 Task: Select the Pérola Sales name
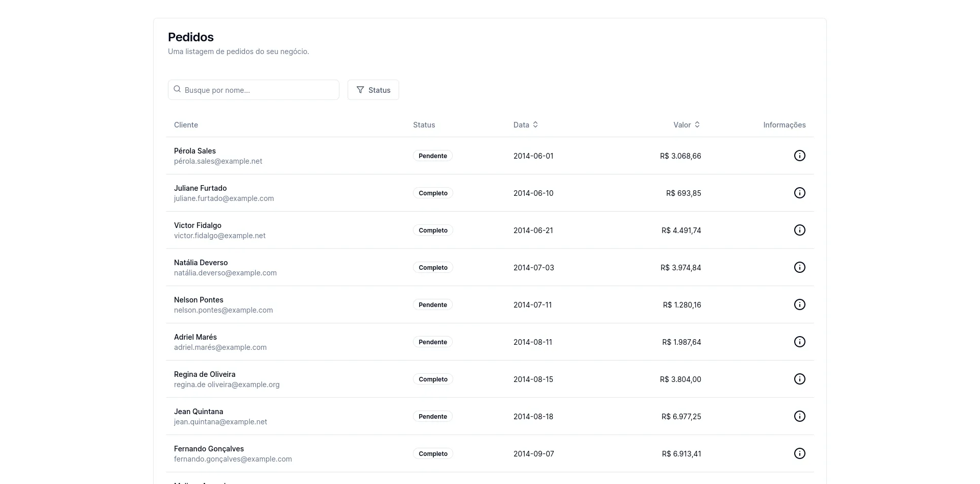click(x=195, y=151)
